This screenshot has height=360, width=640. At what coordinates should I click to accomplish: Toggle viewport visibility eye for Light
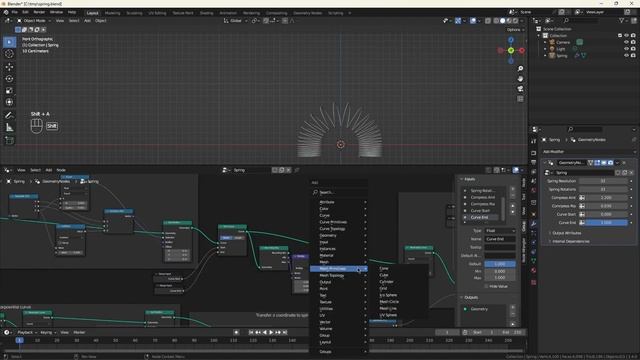click(627, 49)
